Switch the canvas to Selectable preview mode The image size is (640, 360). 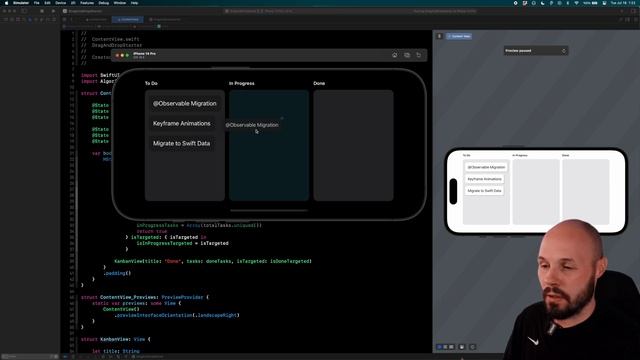click(x=445, y=347)
